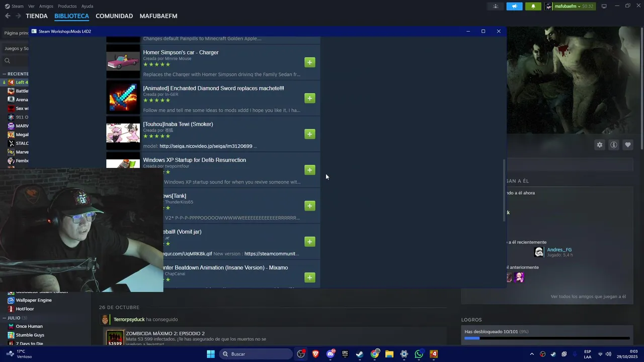The width and height of the screenshot is (644, 362).
Task: Open Windows XP Startup for Defib Resurrection title
Action: click(194, 160)
